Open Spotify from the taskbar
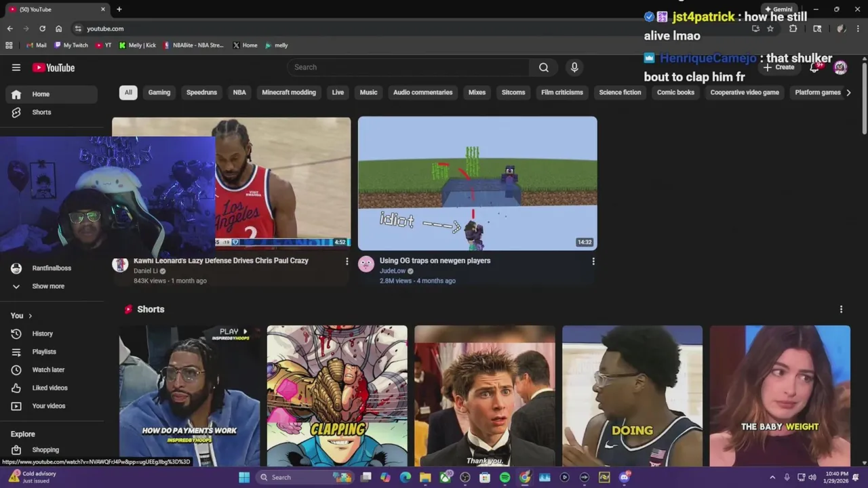Viewport: 868px width, 488px height. click(505, 477)
